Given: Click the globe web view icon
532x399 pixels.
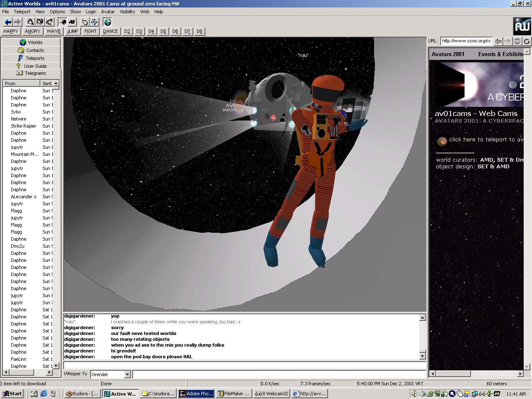Looking at the screenshot, I should coord(108,22).
